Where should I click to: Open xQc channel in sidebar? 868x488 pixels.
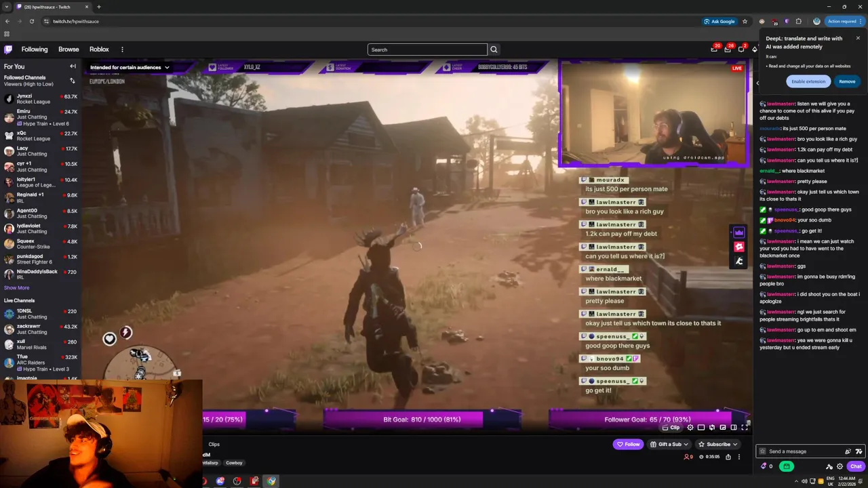[x=41, y=136]
